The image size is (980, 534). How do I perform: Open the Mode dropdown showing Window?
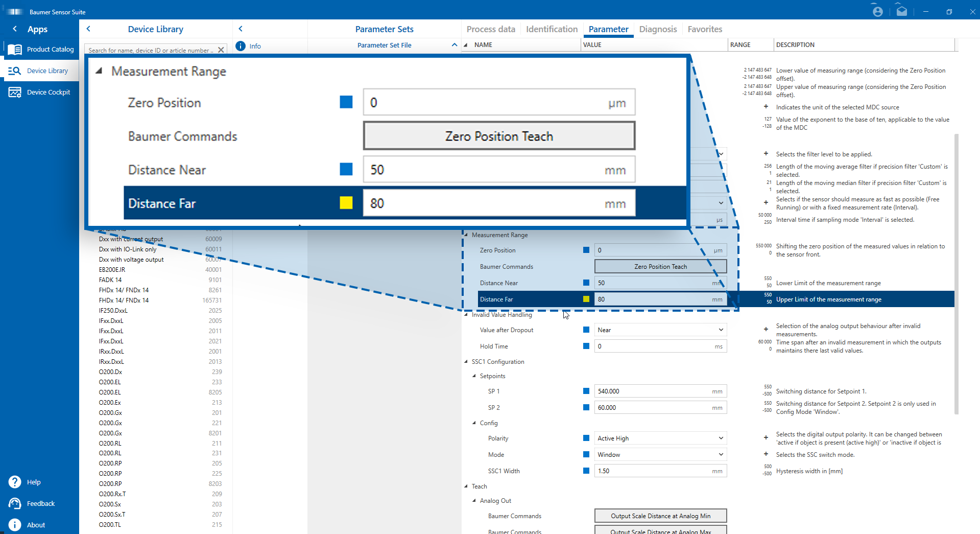pos(660,455)
